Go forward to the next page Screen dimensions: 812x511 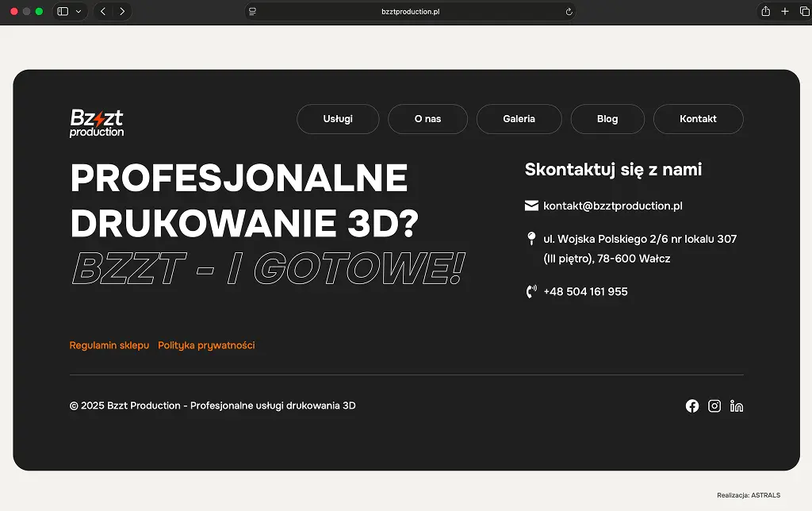click(x=122, y=12)
